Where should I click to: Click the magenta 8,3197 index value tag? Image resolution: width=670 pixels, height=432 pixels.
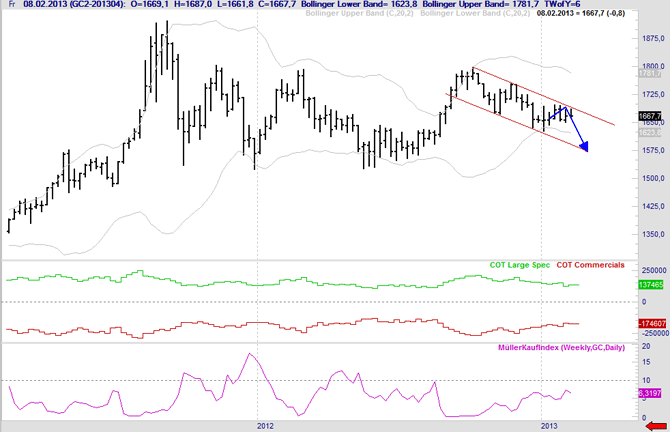650,394
